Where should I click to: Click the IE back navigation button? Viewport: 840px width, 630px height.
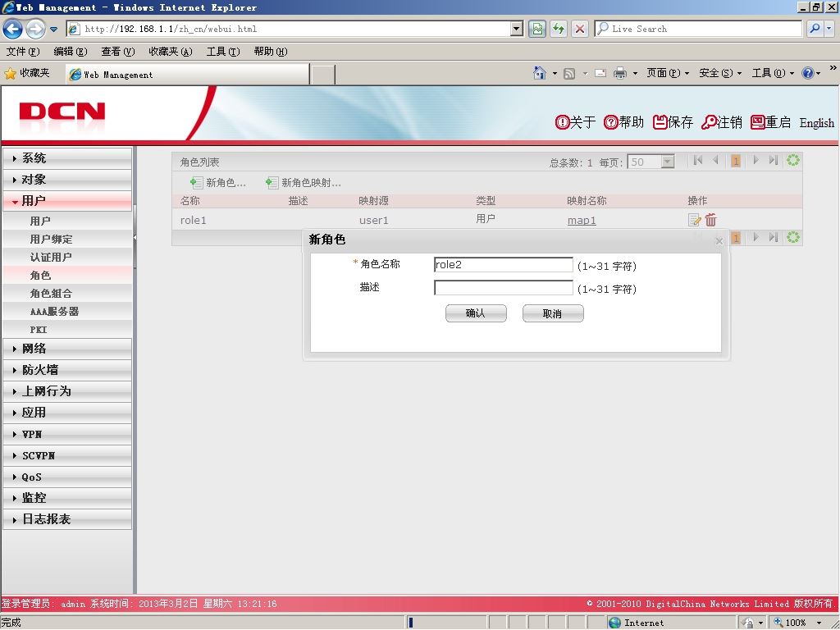pos(13,29)
